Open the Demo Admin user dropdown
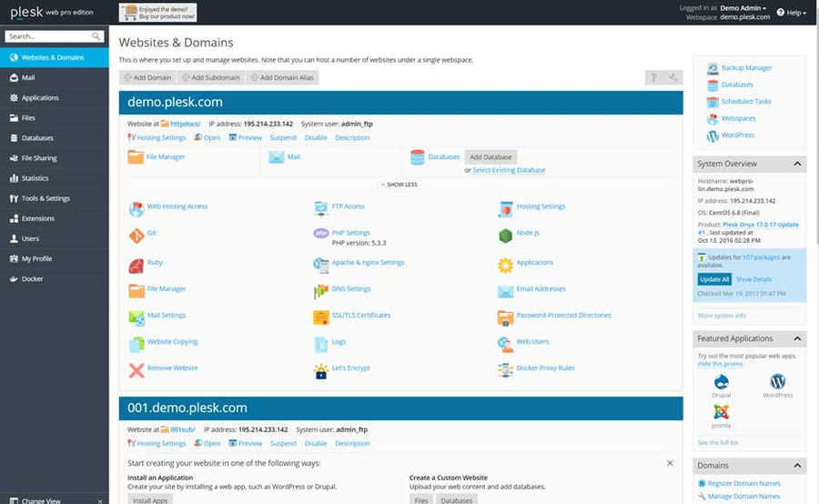The image size is (819, 504). tap(743, 8)
